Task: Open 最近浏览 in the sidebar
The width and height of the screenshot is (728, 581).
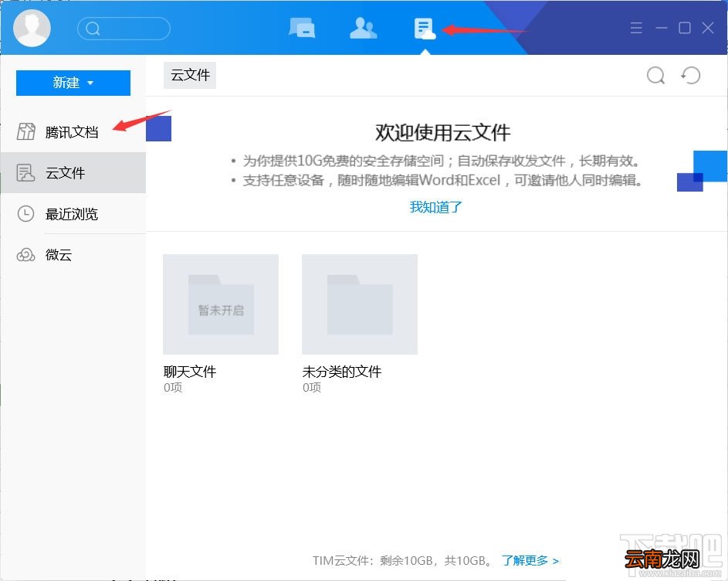Action: point(73,214)
